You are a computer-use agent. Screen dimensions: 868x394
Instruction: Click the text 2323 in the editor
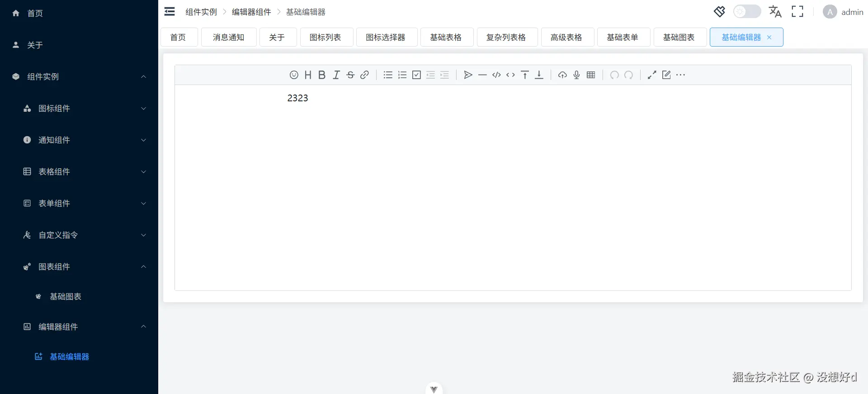pos(297,98)
